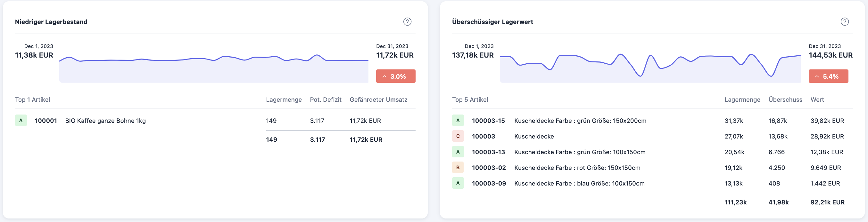
Task: Click the Überschuss column header
Action: [785, 99]
